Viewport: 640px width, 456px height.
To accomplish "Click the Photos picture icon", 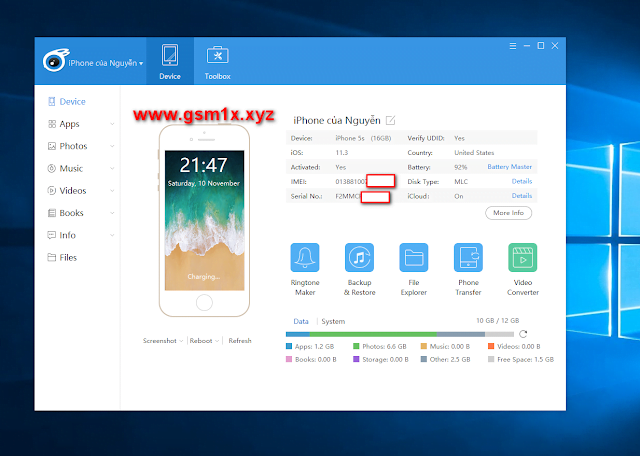I will point(52,146).
